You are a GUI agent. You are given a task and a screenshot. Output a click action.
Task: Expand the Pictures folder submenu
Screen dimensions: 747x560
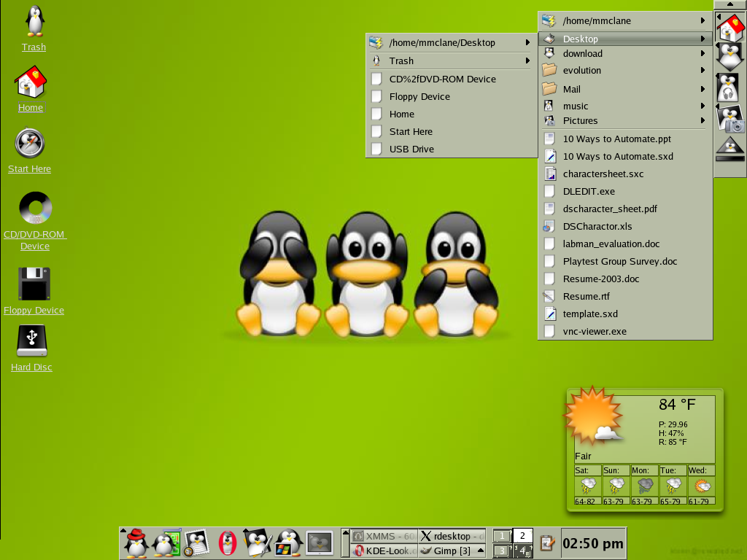click(x=625, y=120)
